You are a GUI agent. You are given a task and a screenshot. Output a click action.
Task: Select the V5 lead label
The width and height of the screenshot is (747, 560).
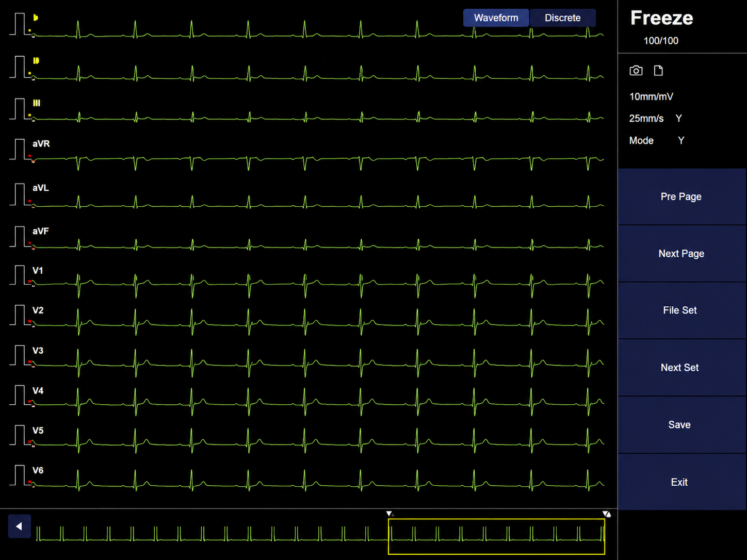click(x=38, y=431)
